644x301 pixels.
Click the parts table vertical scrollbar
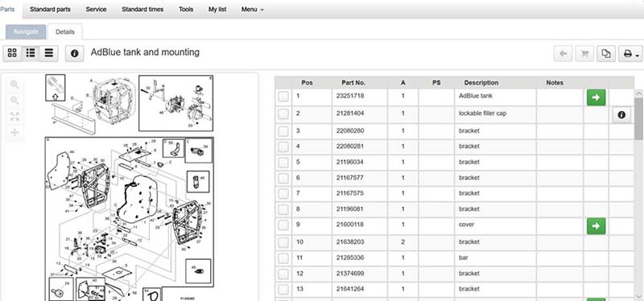pos(638,193)
